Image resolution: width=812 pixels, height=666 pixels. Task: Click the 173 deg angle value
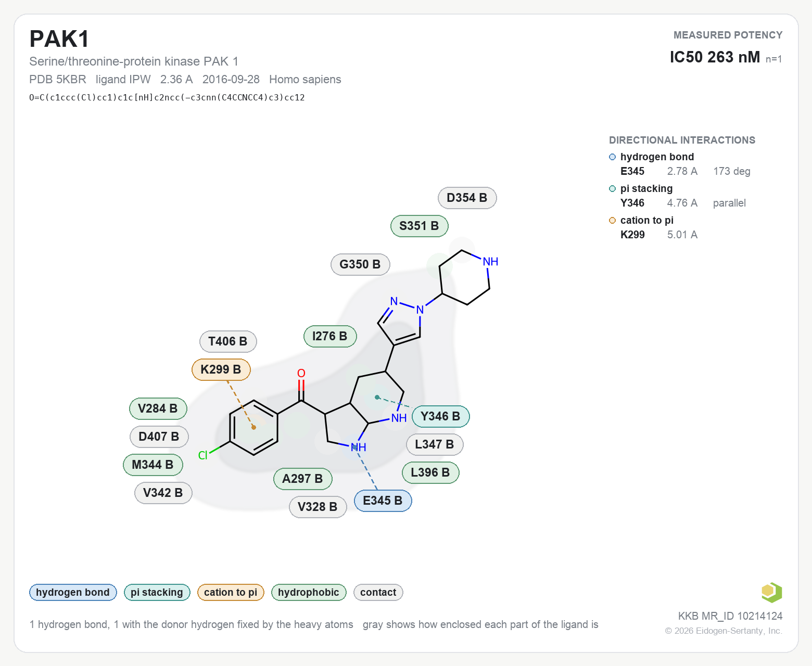pos(732,171)
